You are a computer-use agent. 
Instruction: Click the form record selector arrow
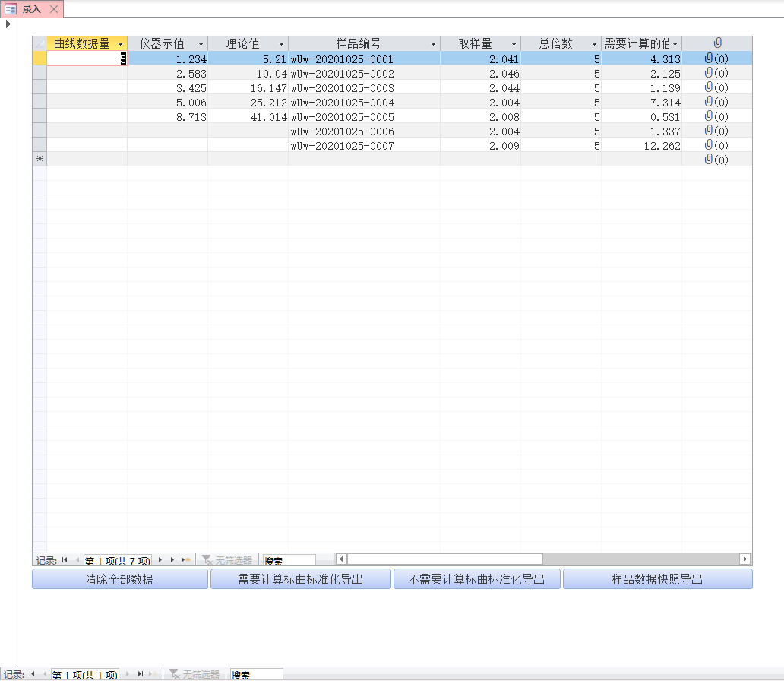8,24
